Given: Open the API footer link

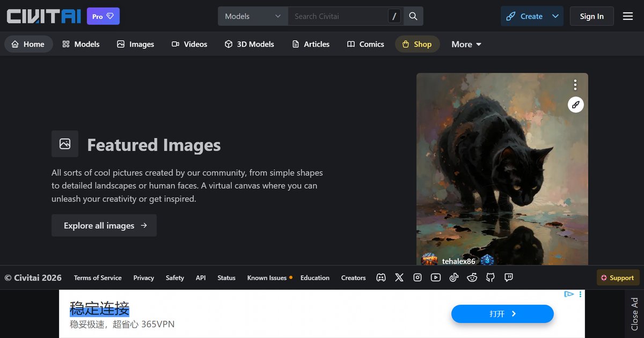Looking at the screenshot, I should (x=201, y=277).
